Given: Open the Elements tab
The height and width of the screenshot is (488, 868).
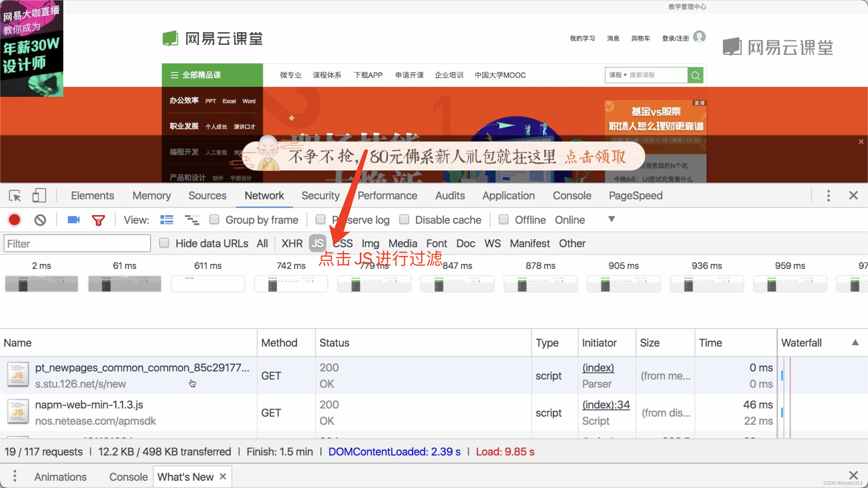Looking at the screenshot, I should tap(92, 196).
